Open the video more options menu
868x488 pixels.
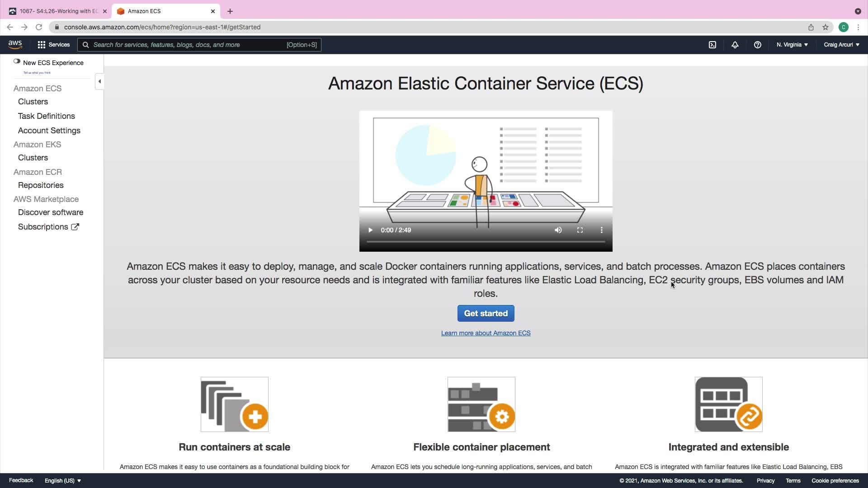[602, 230]
